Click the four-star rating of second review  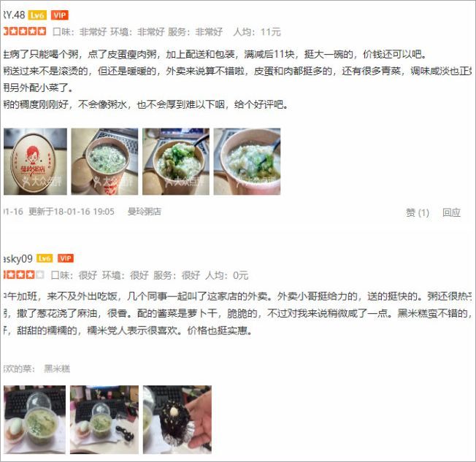coord(23,274)
